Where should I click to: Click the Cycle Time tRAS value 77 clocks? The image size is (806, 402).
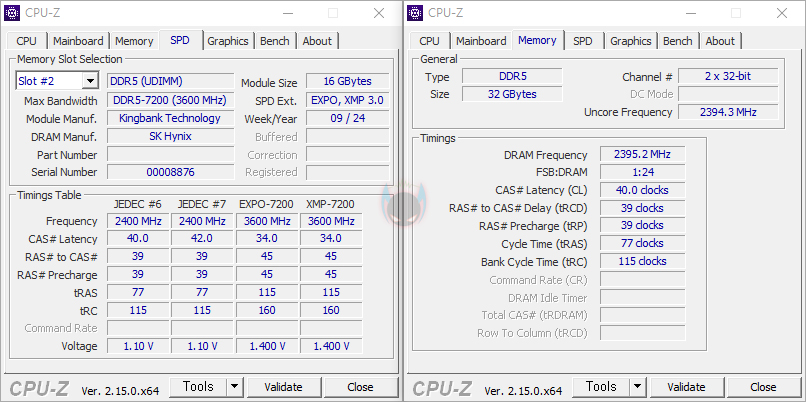coord(642,243)
